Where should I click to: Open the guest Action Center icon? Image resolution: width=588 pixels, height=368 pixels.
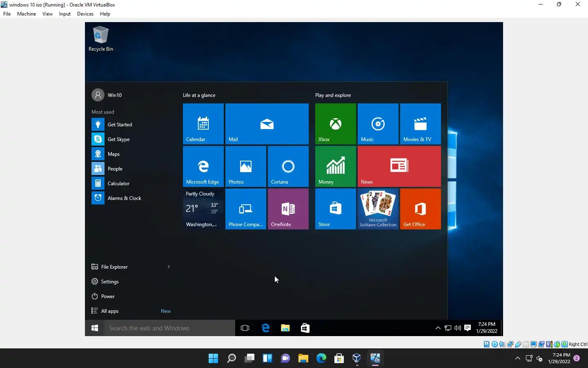468,328
